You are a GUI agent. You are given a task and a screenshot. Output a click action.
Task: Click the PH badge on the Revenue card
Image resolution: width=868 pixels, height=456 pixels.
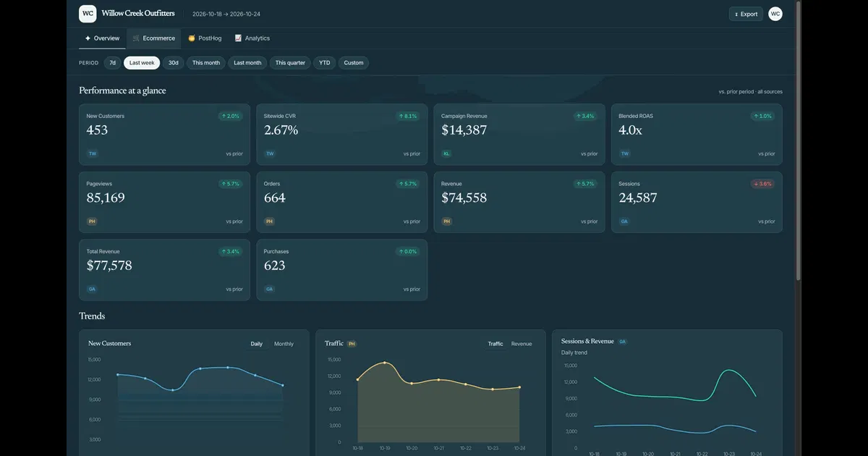446,221
